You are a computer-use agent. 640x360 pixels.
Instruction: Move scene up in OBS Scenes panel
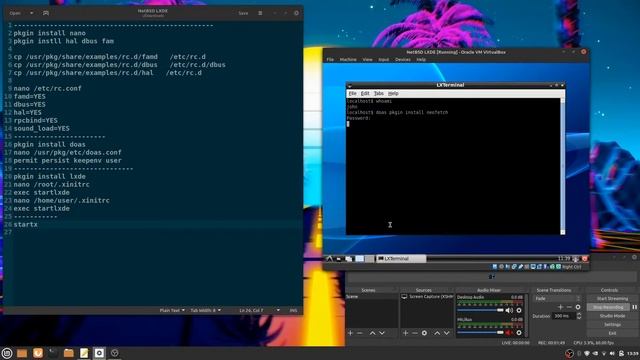click(372, 333)
